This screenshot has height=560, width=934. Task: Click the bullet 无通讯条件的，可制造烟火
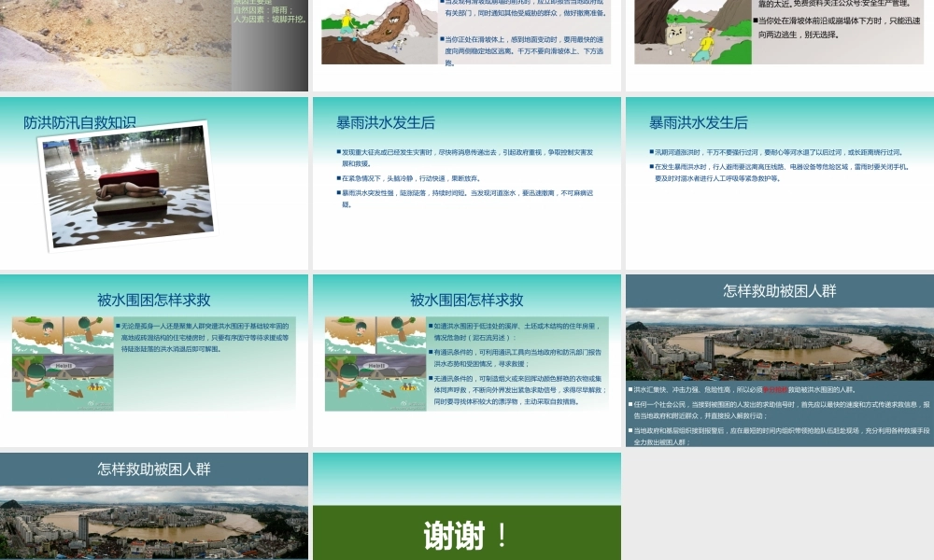(517, 390)
